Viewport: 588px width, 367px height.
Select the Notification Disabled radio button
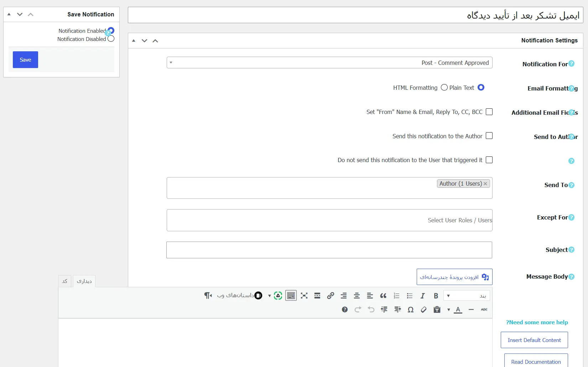click(111, 39)
